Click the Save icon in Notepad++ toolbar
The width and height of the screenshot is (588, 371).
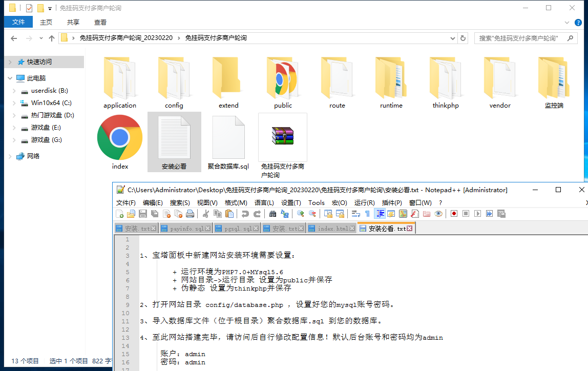(x=143, y=214)
